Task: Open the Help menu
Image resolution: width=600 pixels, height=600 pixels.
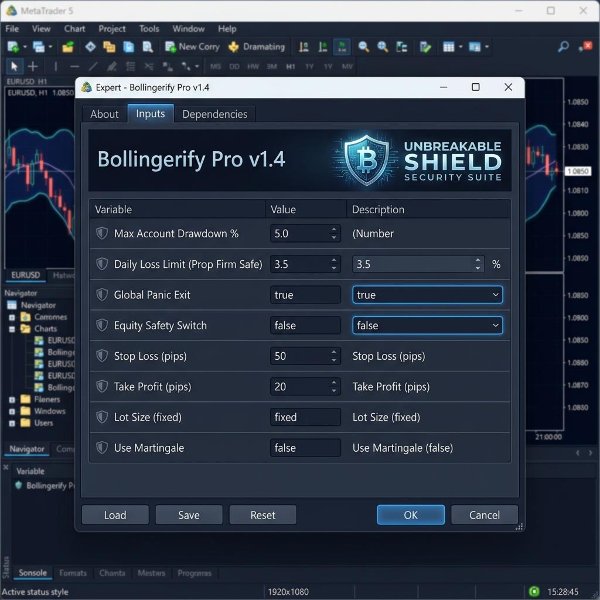Action: pyautogui.click(x=227, y=29)
